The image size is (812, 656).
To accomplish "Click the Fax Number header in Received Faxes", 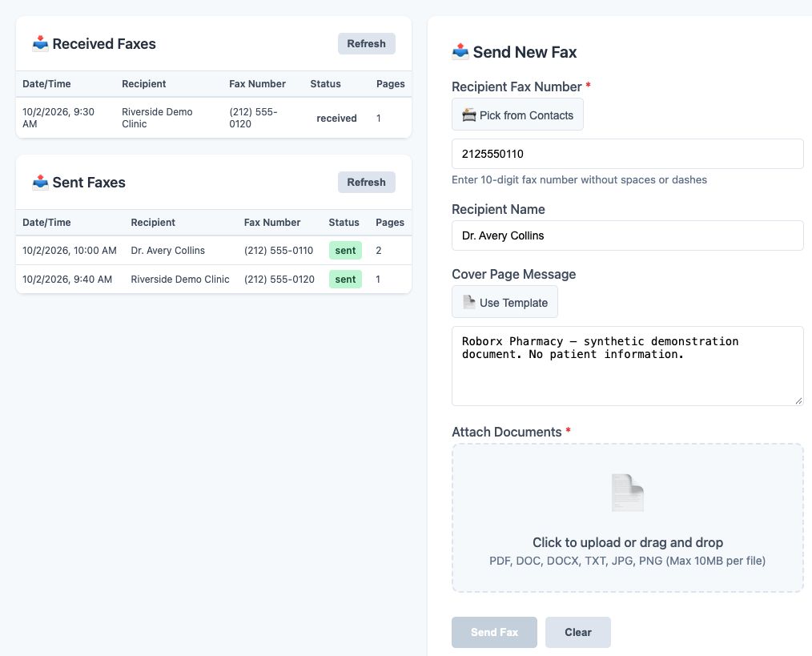I will pyautogui.click(x=257, y=84).
